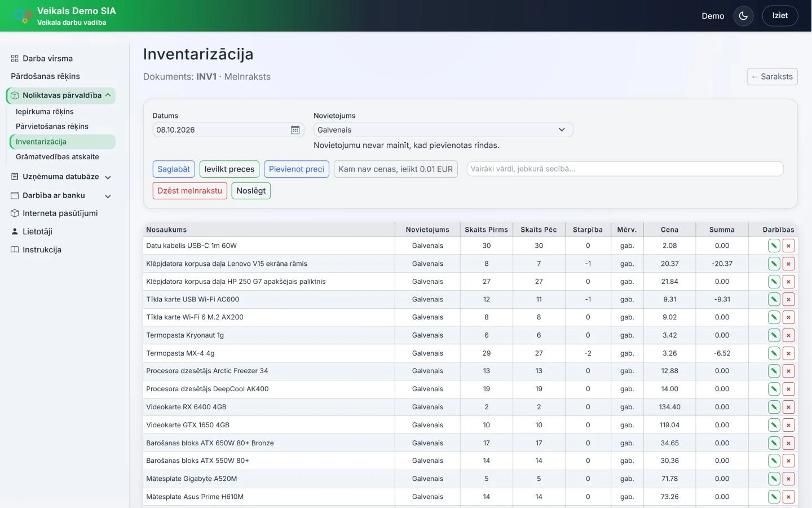Open Iepirkuma rēķins submenu item
The height and width of the screenshot is (508, 812).
[x=45, y=112]
